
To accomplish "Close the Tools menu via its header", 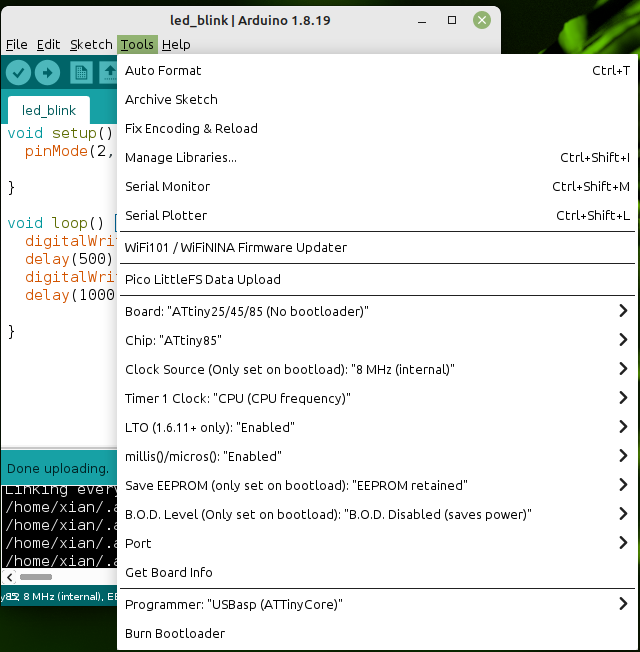I will [x=137, y=44].
